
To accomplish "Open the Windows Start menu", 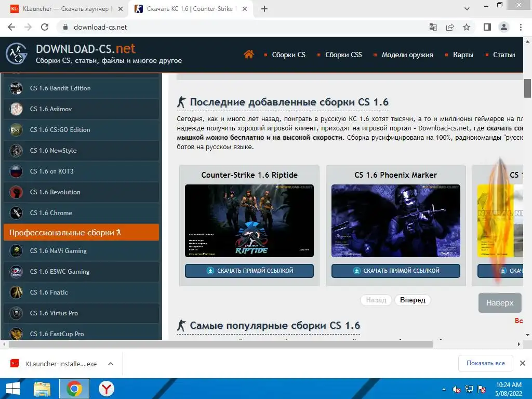I will (x=13, y=389).
